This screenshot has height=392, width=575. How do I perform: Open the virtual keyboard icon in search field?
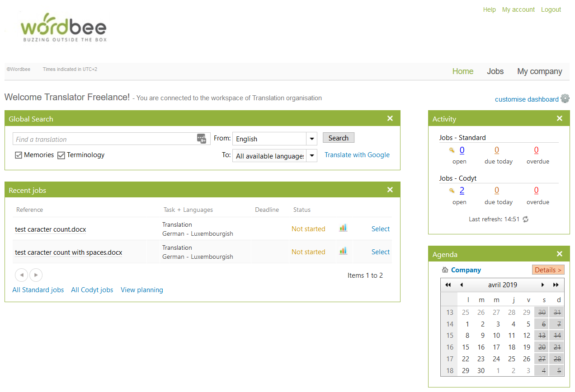pyautogui.click(x=202, y=139)
